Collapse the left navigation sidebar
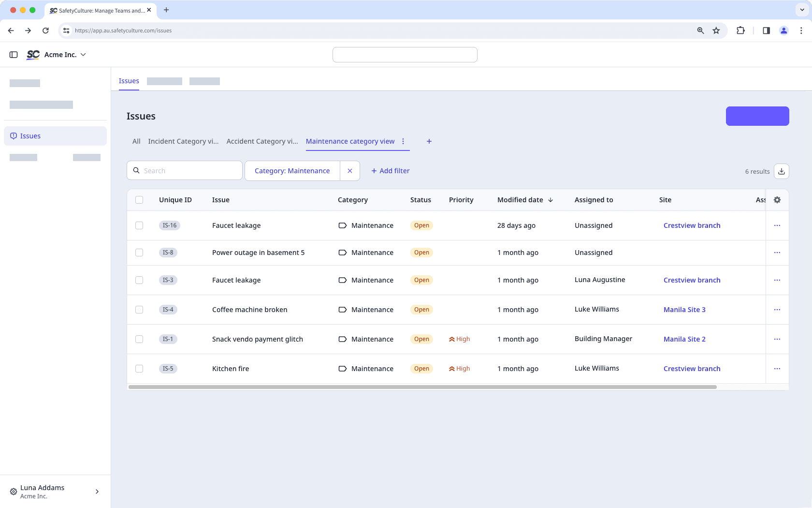The image size is (812, 508). [13, 55]
